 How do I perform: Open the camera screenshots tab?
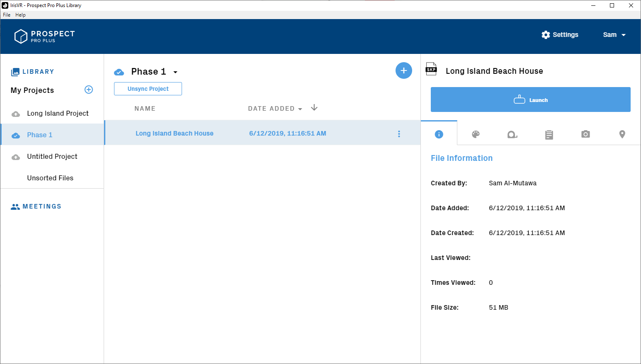(585, 134)
